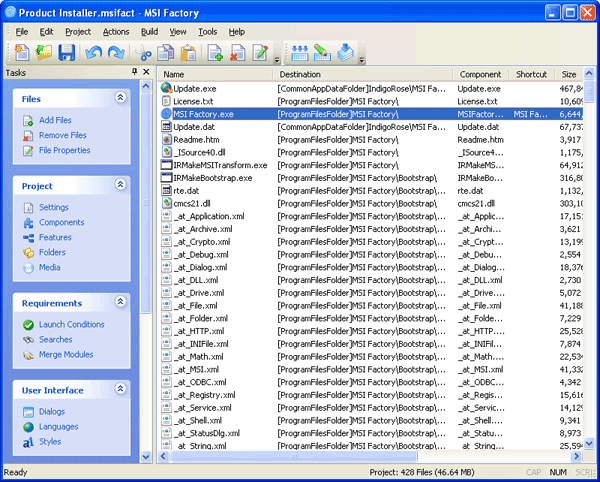This screenshot has height=482, width=600.
Task: Click the Folders icon in Project panel
Action: pos(28,252)
